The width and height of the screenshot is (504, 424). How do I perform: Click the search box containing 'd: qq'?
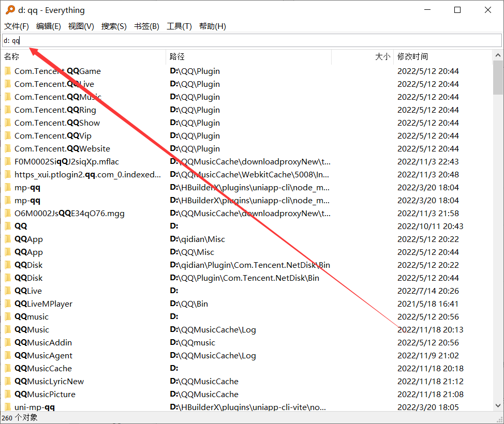point(251,40)
